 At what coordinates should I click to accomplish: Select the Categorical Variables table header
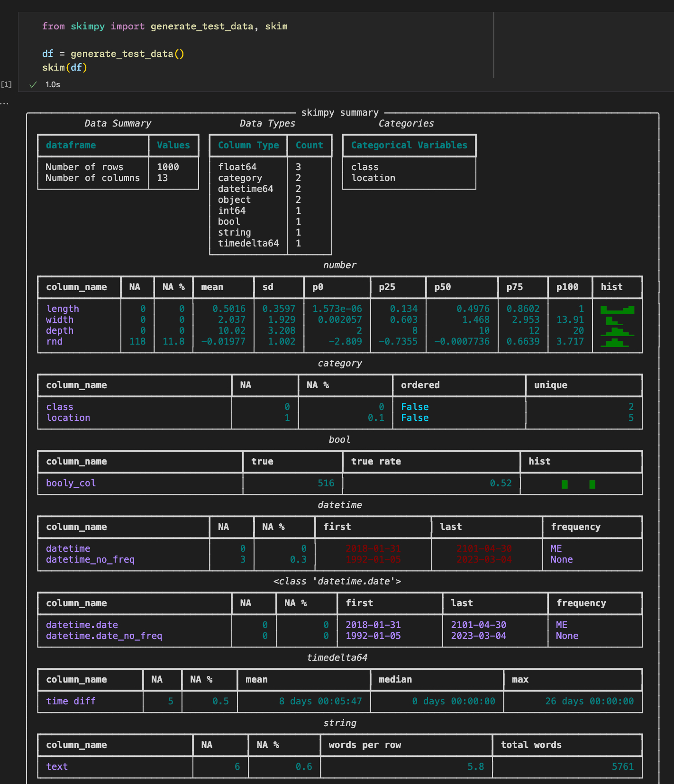point(409,146)
